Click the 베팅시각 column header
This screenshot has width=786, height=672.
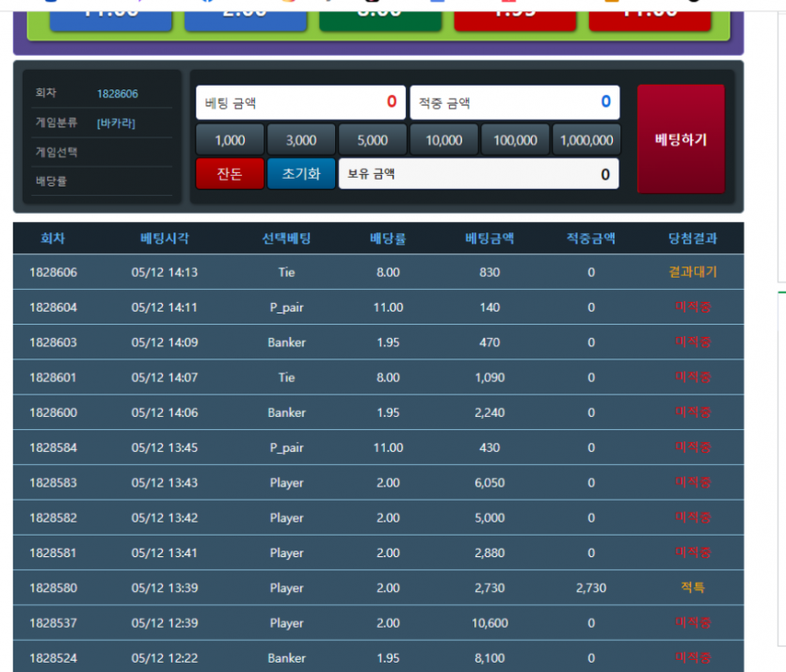pyautogui.click(x=165, y=238)
